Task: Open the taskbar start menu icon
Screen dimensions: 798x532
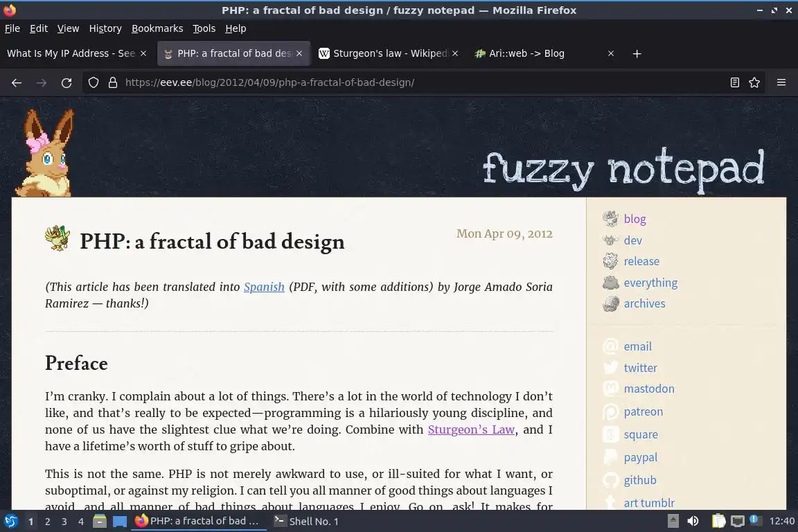Action: pos(10,522)
